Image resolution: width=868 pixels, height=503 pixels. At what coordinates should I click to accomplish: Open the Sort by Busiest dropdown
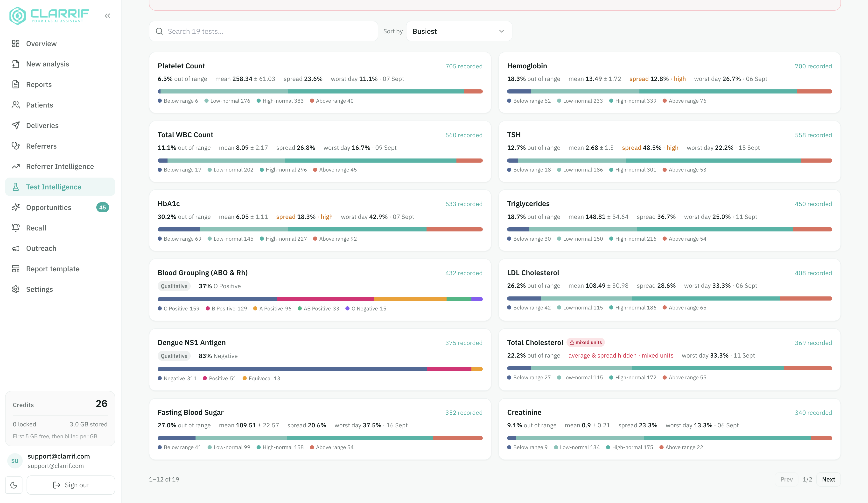coord(459,31)
